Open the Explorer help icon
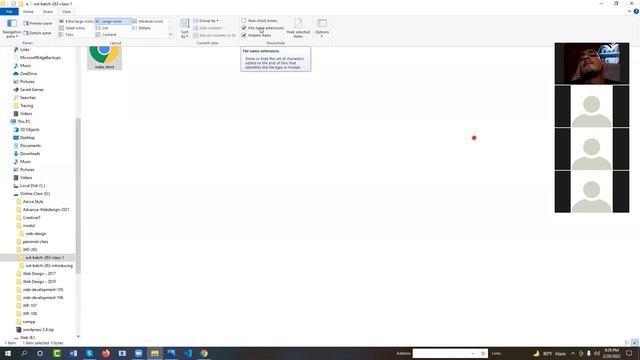 636,12
